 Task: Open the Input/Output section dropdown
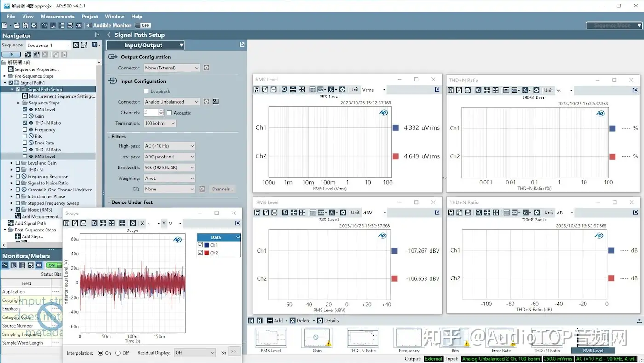(x=145, y=45)
